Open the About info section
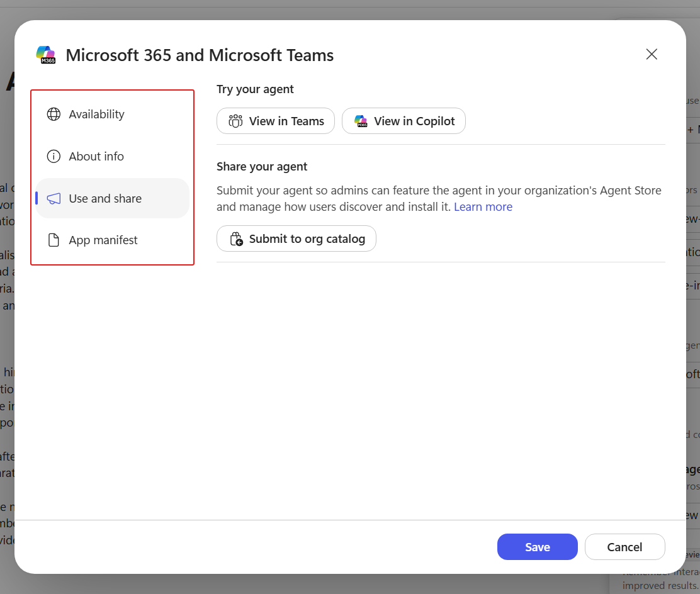700x594 pixels. point(113,156)
